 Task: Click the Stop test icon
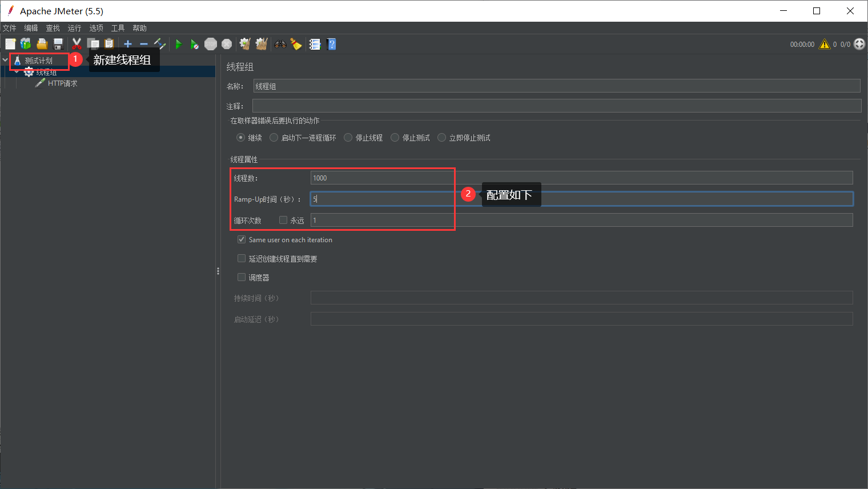[x=211, y=44]
